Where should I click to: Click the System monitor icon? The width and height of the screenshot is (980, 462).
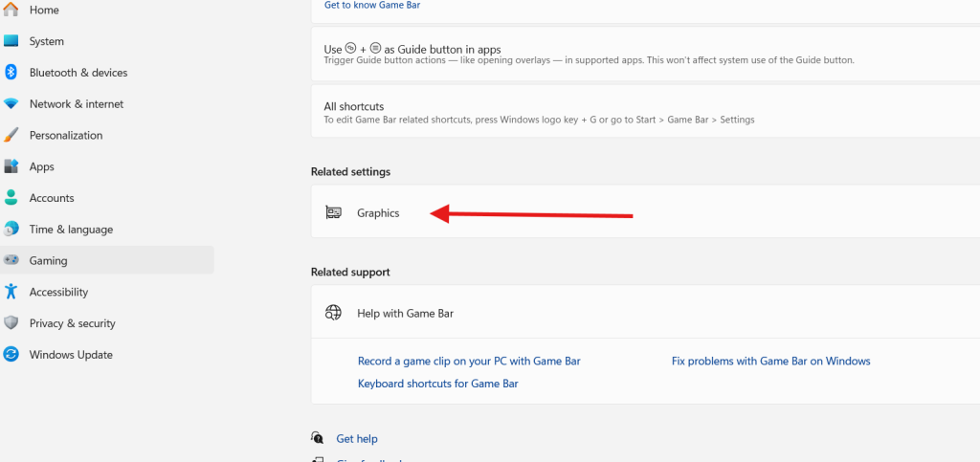coord(11,41)
